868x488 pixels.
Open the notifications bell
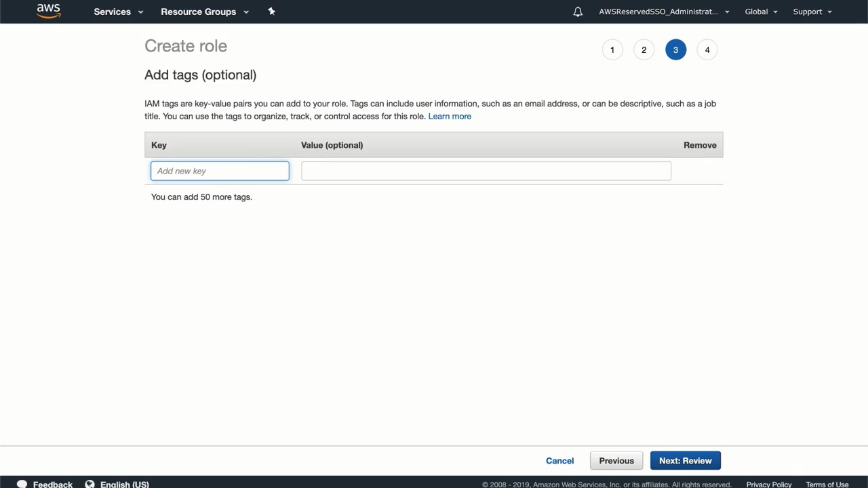(x=578, y=12)
